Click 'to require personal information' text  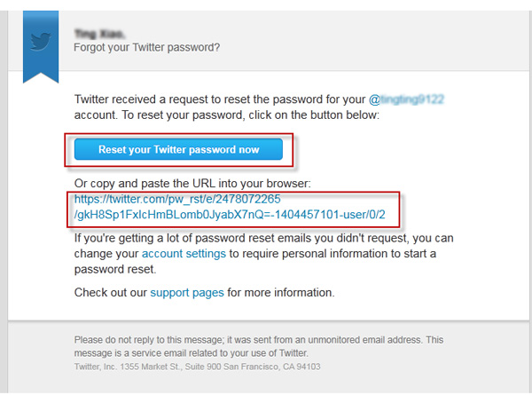(332, 254)
